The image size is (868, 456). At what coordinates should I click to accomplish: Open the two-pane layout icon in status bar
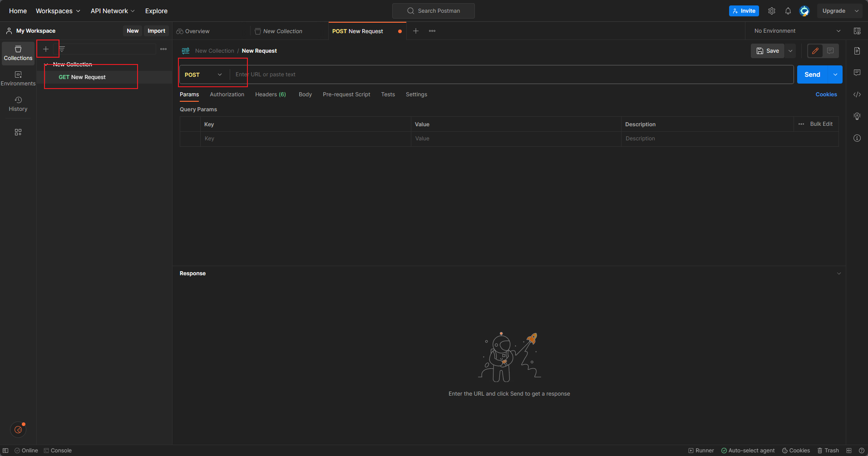[849, 451]
